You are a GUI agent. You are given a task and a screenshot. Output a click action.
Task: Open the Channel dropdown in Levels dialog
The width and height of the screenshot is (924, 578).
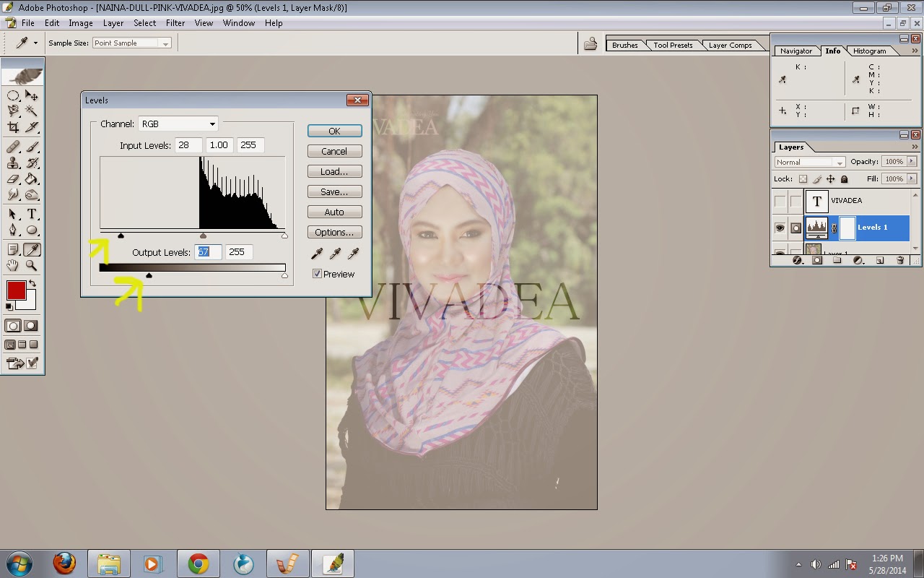click(212, 124)
